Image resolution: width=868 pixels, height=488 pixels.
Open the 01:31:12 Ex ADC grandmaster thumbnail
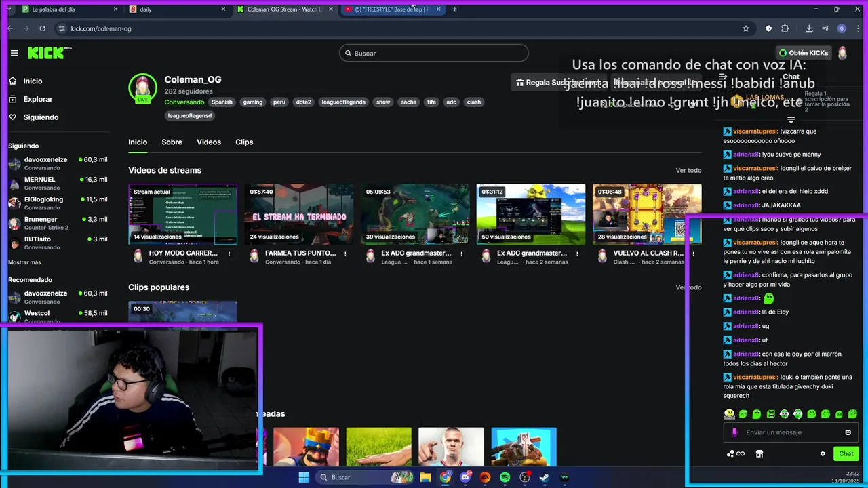[x=531, y=214]
